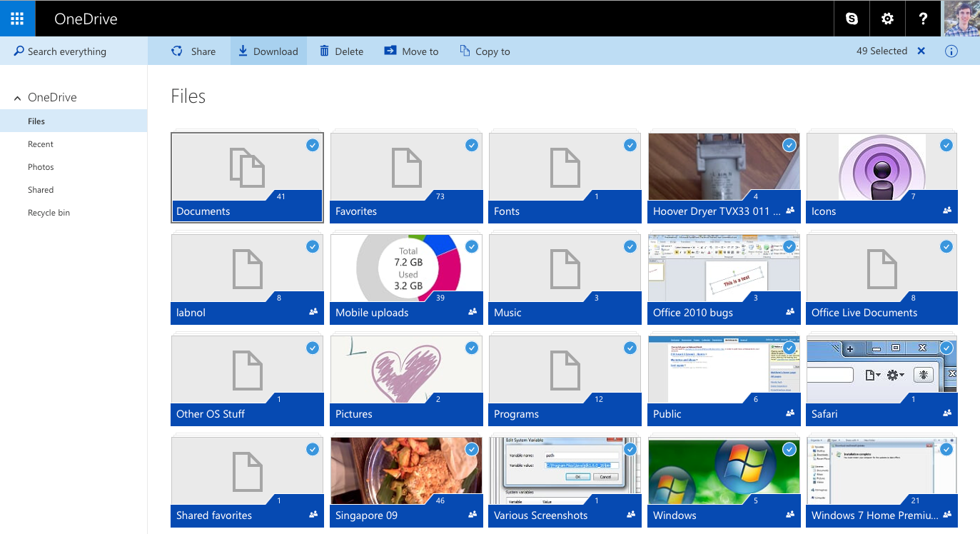Image resolution: width=980 pixels, height=534 pixels.
Task: Click the shared icon on Windows folder
Action: [x=790, y=515]
